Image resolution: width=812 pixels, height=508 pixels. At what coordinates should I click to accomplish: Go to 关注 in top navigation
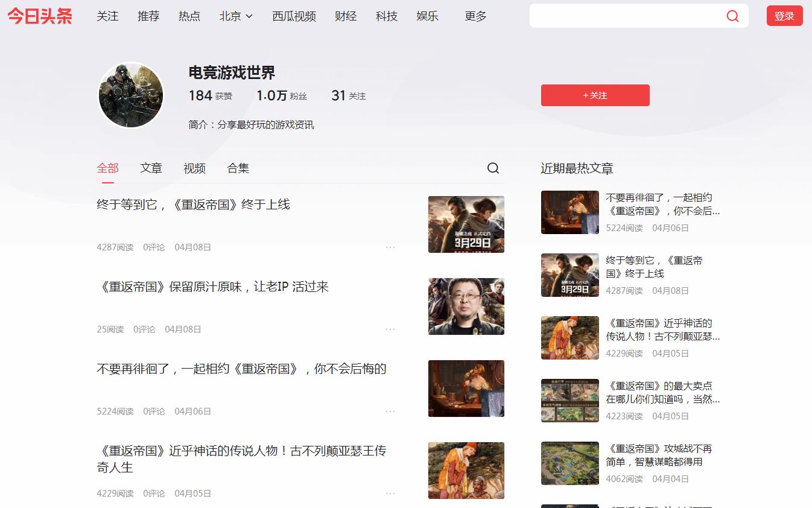107,16
